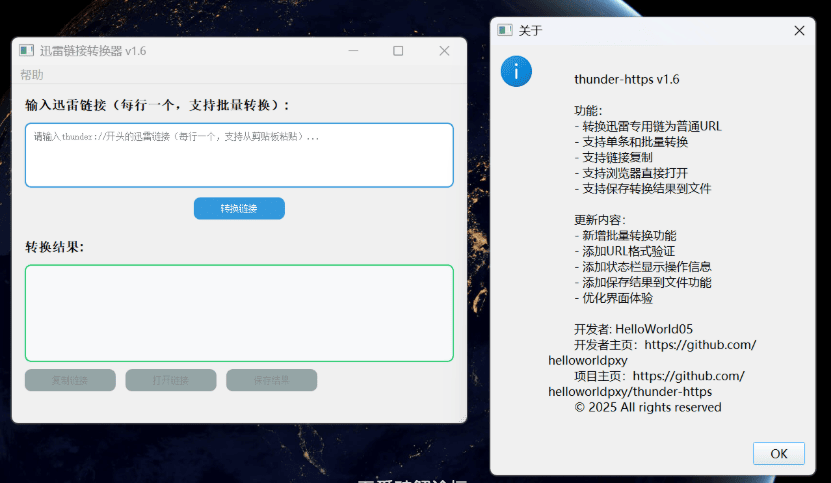Click the 转换结果 label

pyautogui.click(x=55, y=247)
